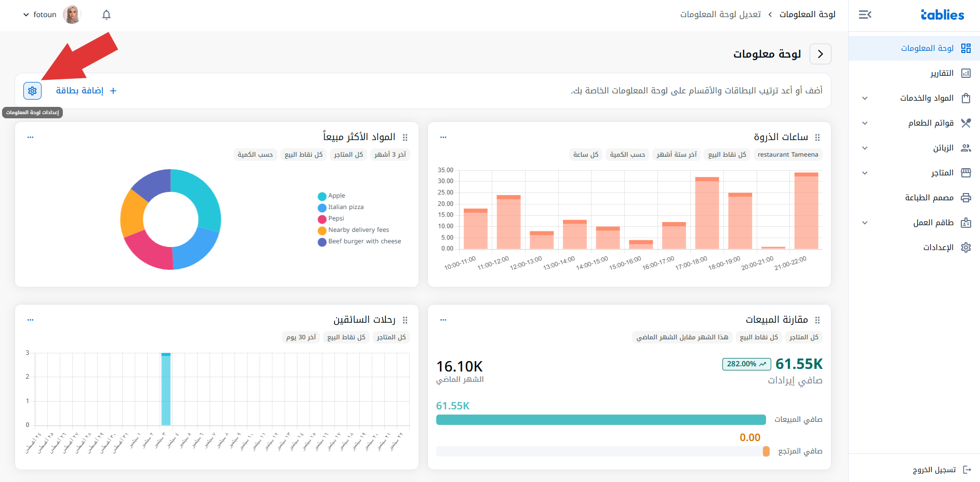Toggle Pepsi legend color dot
This screenshot has width=980, height=482.
(322, 219)
